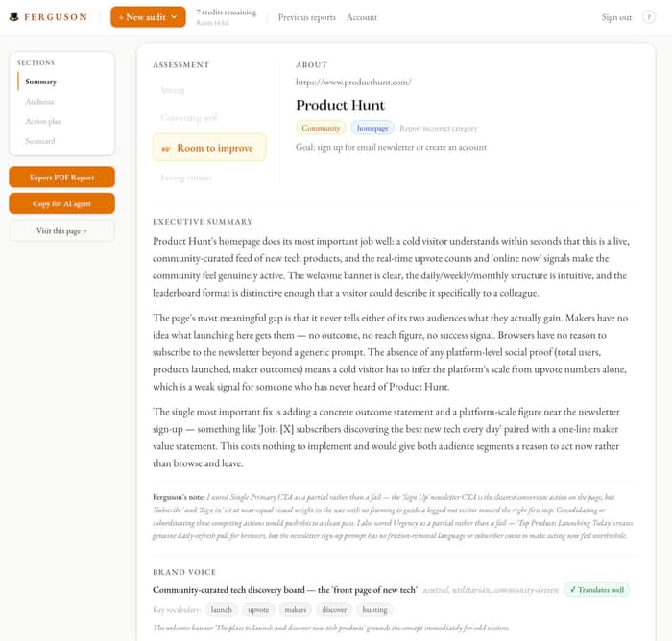
Task: Click Copy for AI agent button
Action: [61, 203]
